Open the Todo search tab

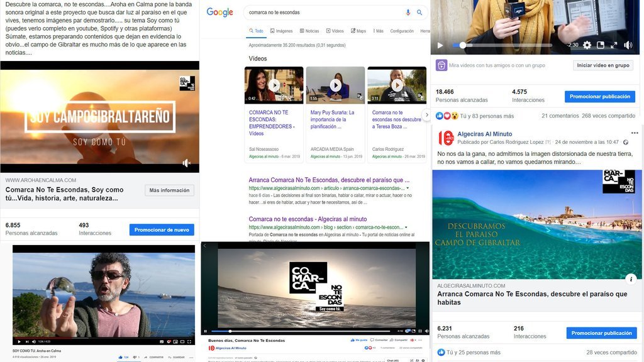(x=256, y=31)
